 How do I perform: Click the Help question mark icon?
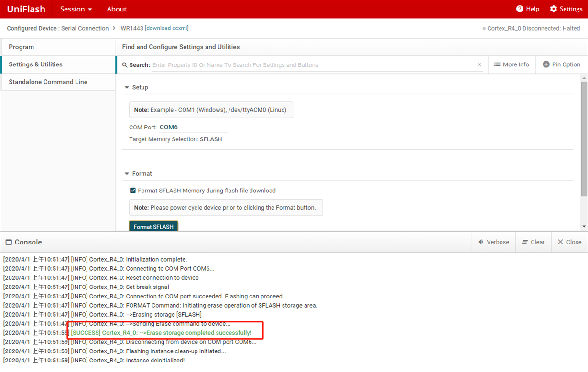[x=520, y=9]
